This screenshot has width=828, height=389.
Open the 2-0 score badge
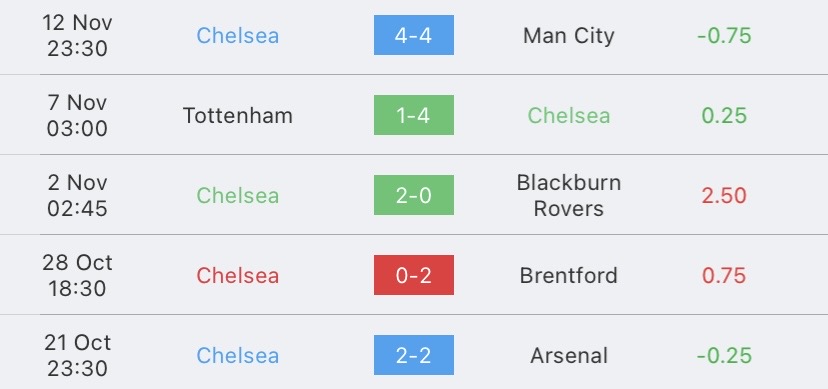pyautogui.click(x=413, y=195)
